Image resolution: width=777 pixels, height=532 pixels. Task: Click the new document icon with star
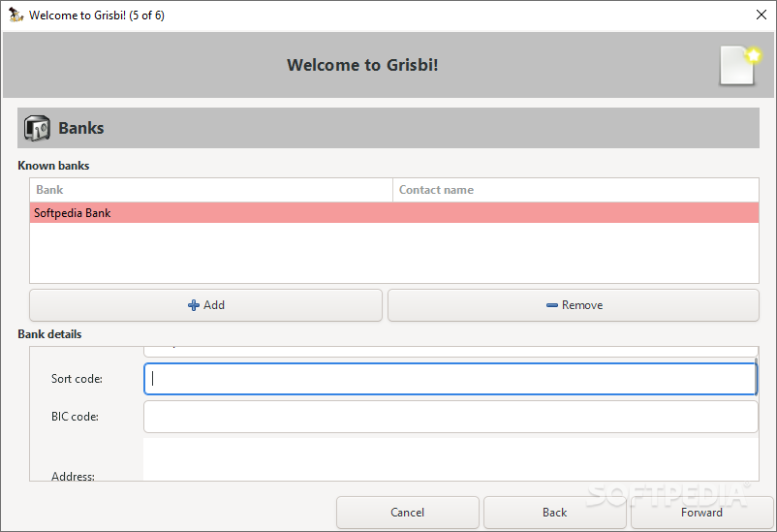click(740, 66)
